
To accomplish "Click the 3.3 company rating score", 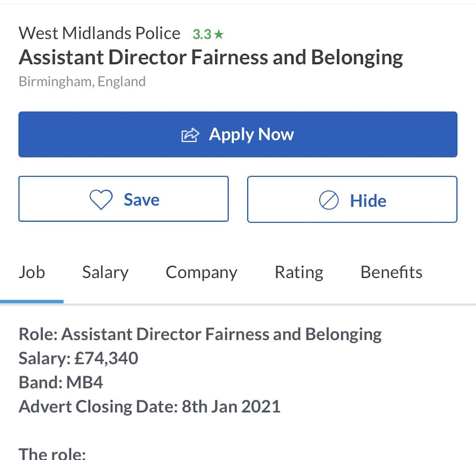I will pos(202,34).
